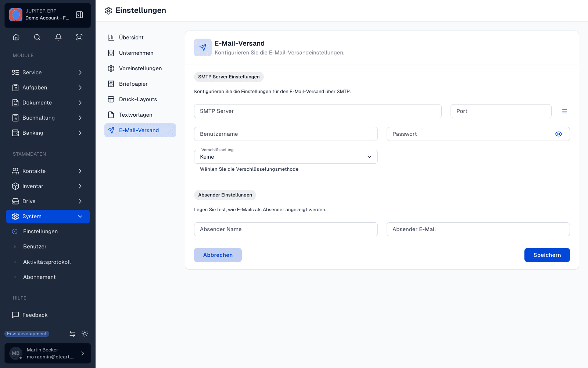Open the Voreinstellungen settings tab

coord(140,68)
